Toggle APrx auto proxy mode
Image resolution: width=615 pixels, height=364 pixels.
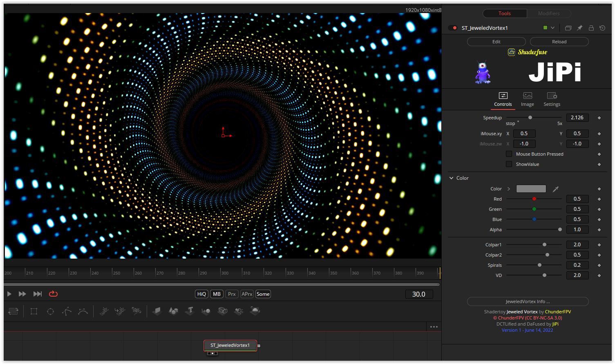pyautogui.click(x=247, y=294)
